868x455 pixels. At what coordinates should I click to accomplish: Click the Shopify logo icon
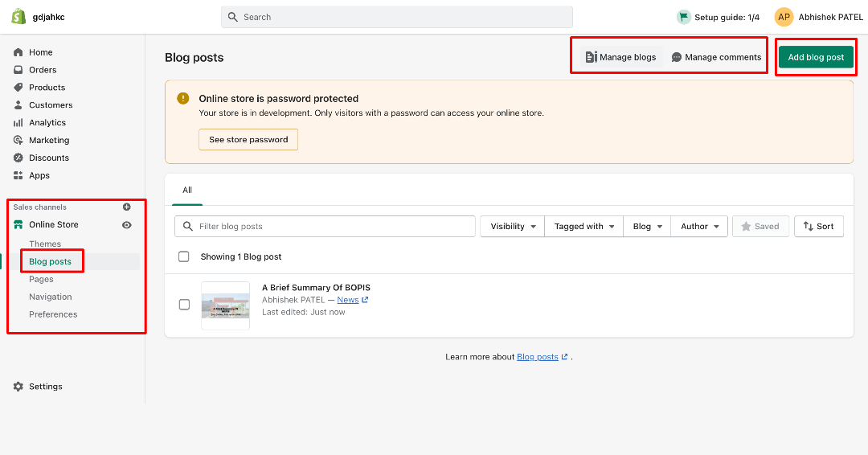point(18,17)
